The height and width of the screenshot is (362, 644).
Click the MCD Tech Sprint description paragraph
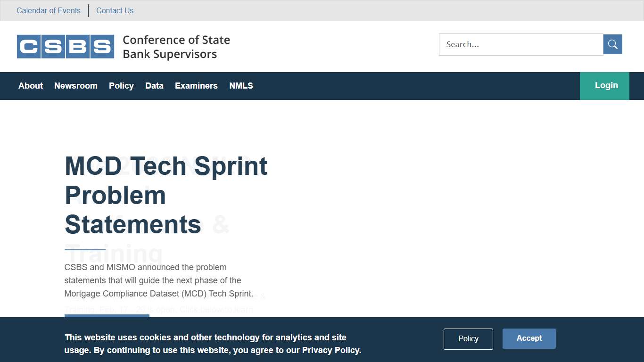pos(159,280)
